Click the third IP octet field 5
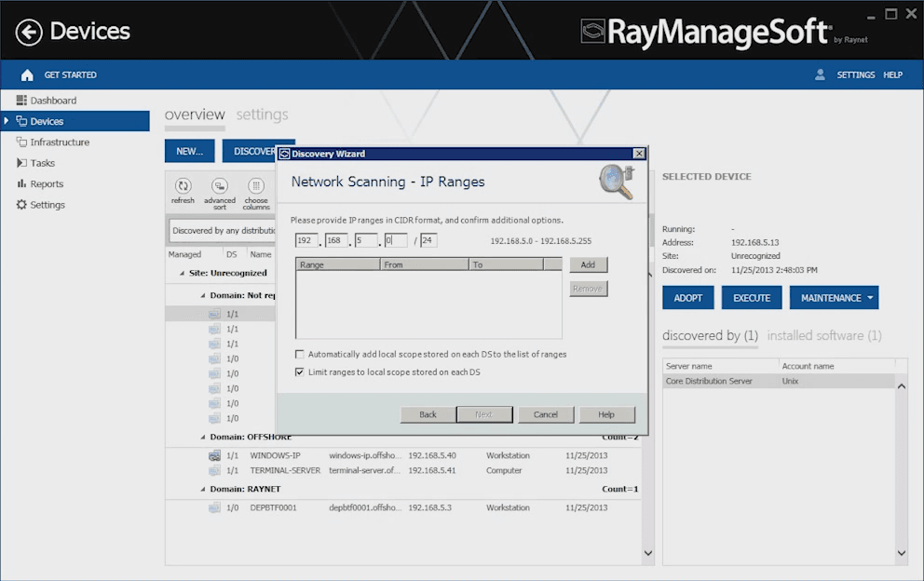Viewport: 924px width, 581px height. click(x=366, y=240)
